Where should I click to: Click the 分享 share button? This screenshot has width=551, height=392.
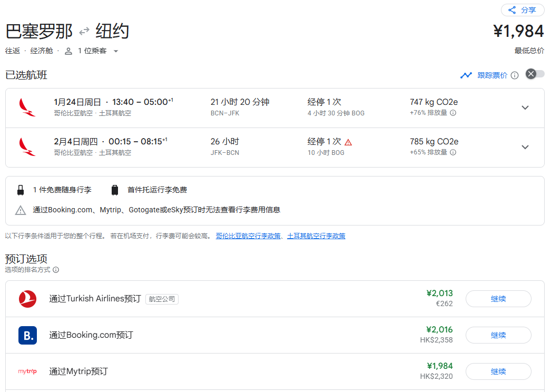[523, 10]
